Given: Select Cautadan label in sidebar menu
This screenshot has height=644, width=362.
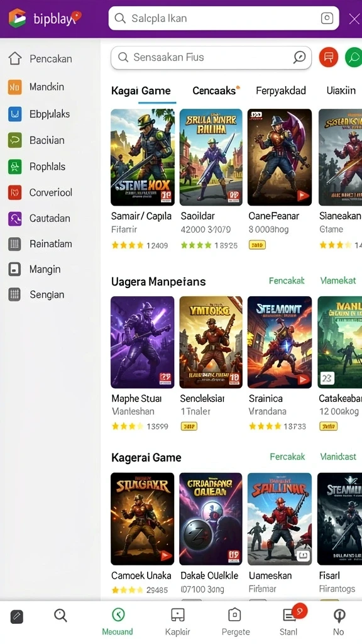Looking at the screenshot, I should coord(50,218).
